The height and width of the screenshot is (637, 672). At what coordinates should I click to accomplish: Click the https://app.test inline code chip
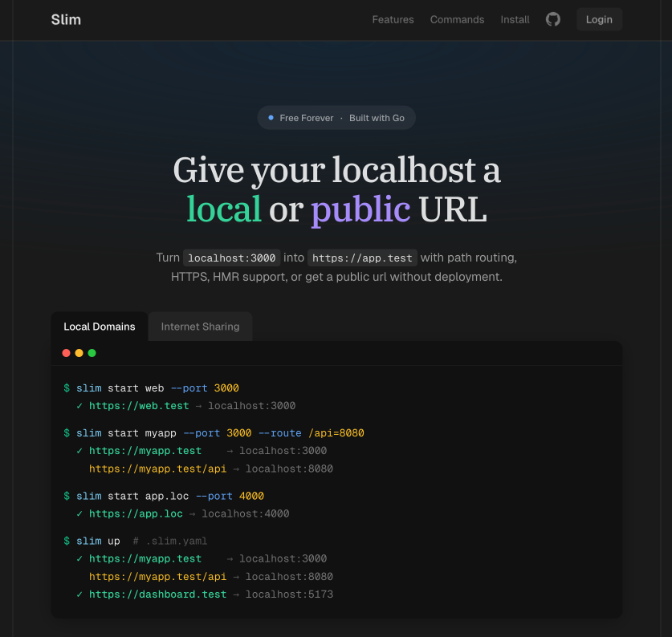[362, 258]
